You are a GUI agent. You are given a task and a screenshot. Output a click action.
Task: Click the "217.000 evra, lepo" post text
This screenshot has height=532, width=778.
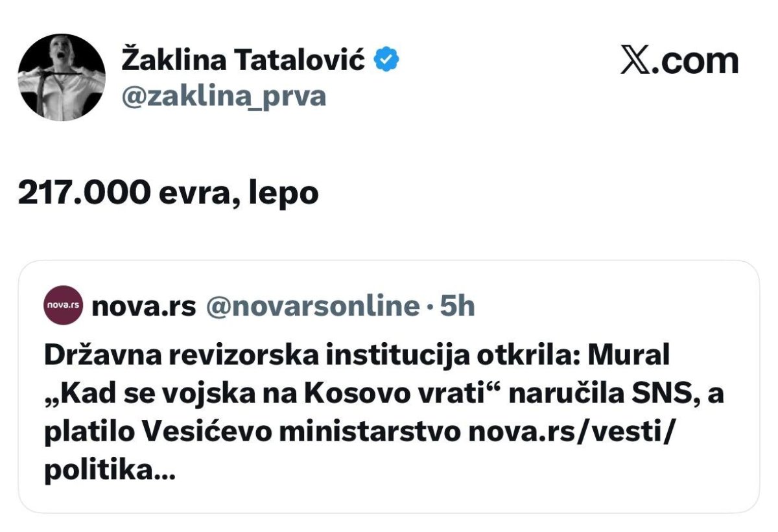[x=168, y=192]
